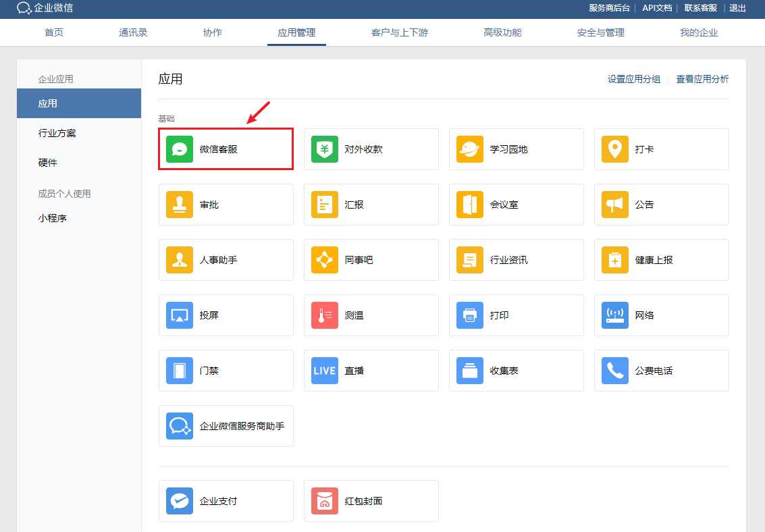Viewport: 765px width, 532px height.
Task: Open the 客户与上下游 tab
Action: (400, 32)
